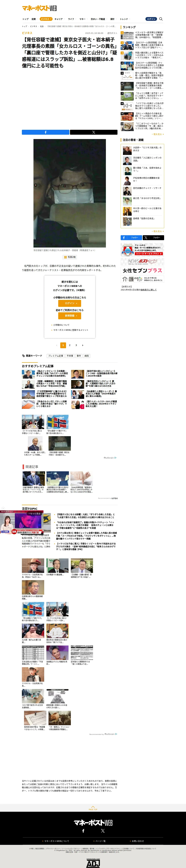Open footer マネーポストWEBについて link

[x=56, y=841]
